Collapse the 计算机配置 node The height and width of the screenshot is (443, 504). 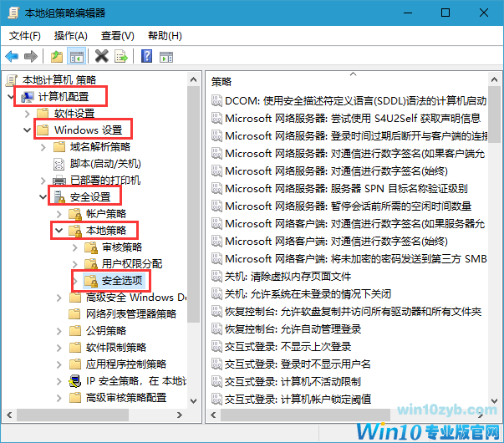[x=11, y=97]
